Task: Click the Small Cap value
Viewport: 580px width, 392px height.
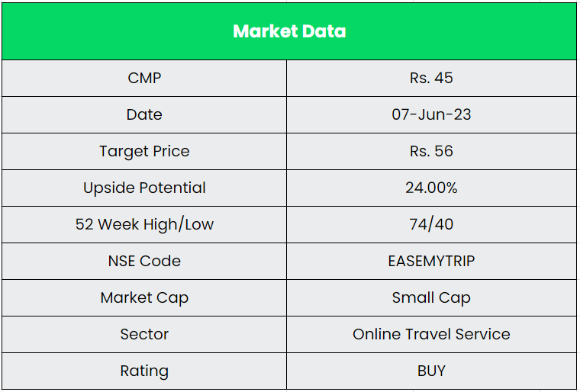Action: coord(431,297)
